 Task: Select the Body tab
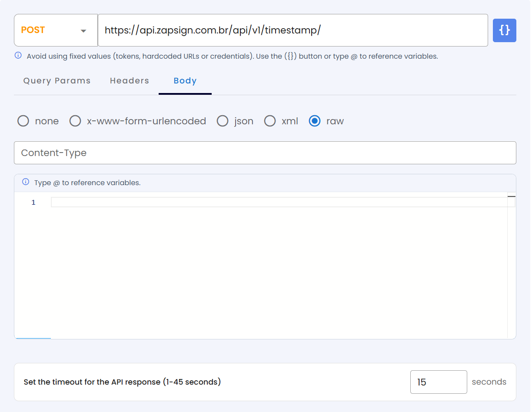[185, 80]
